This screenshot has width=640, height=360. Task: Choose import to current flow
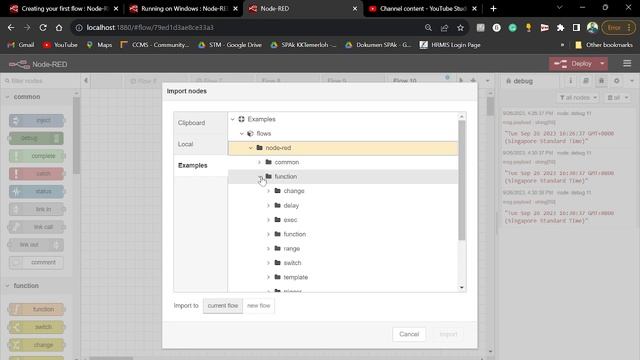(x=223, y=305)
